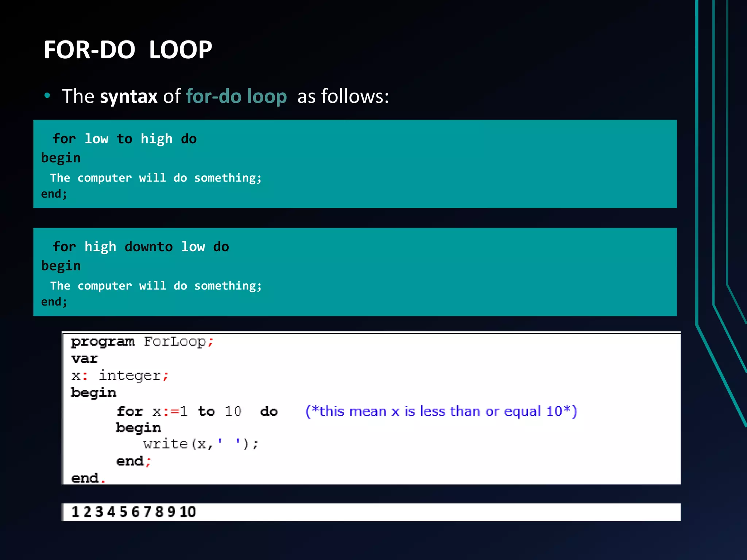This screenshot has width=747, height=560.
Task: Click second 'The computer will do something;' line
Action: click(156, 286)
